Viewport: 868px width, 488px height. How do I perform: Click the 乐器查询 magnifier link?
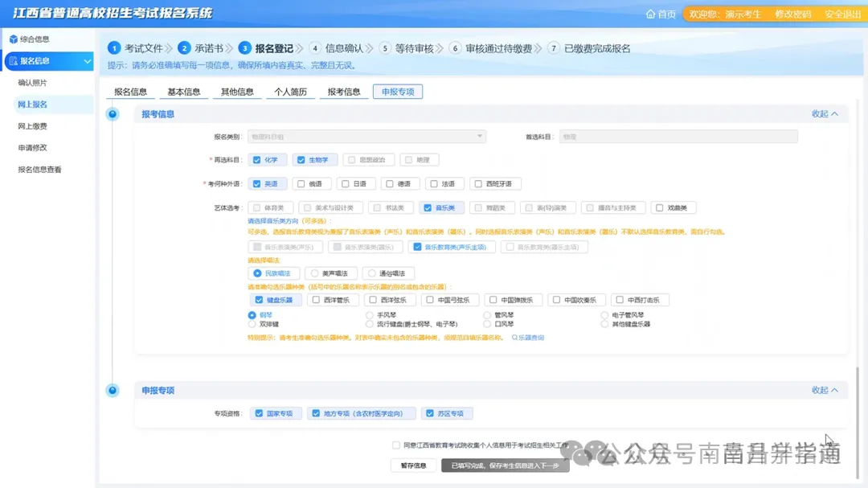click(x=528, y=338)
